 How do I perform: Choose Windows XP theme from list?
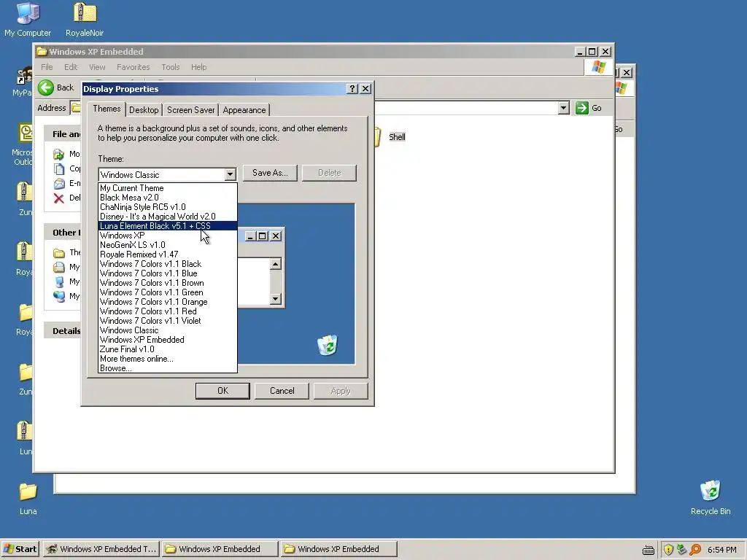point(168,236)
